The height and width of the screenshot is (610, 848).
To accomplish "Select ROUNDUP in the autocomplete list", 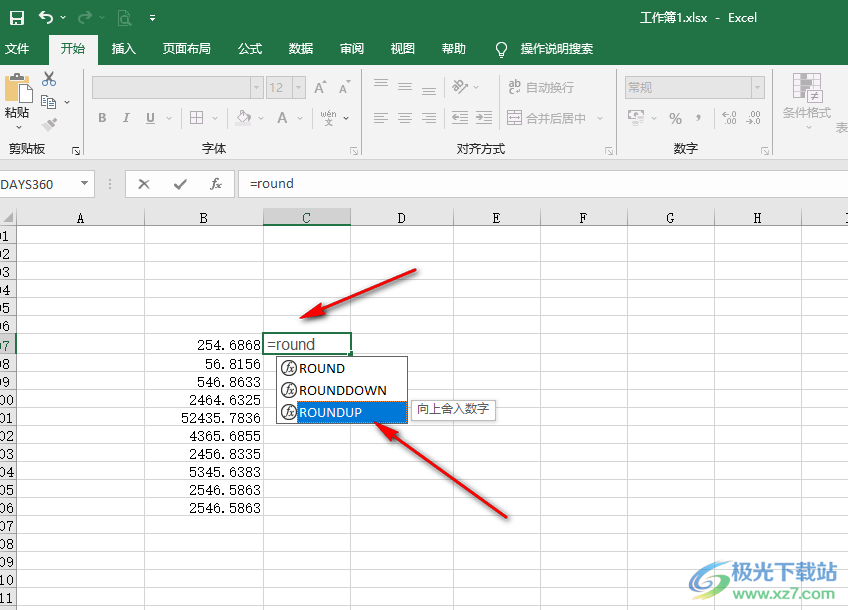I will (342, 412).
